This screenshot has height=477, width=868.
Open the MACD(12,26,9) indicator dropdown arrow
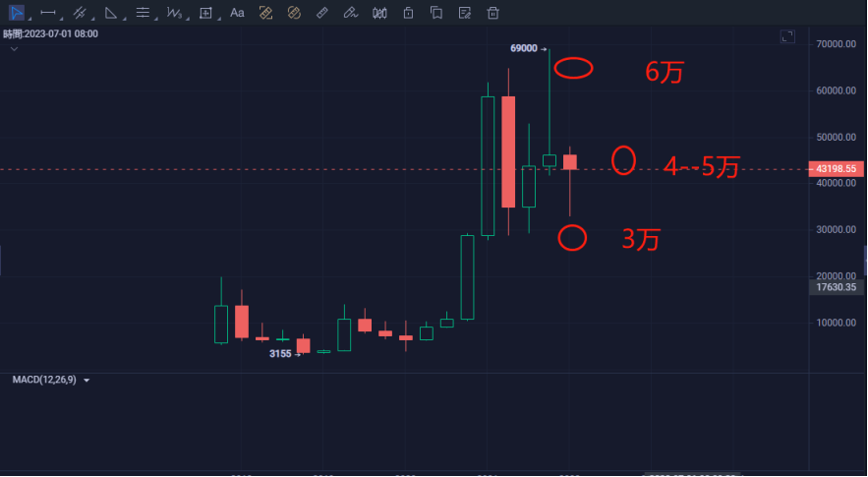pos(87,380)
